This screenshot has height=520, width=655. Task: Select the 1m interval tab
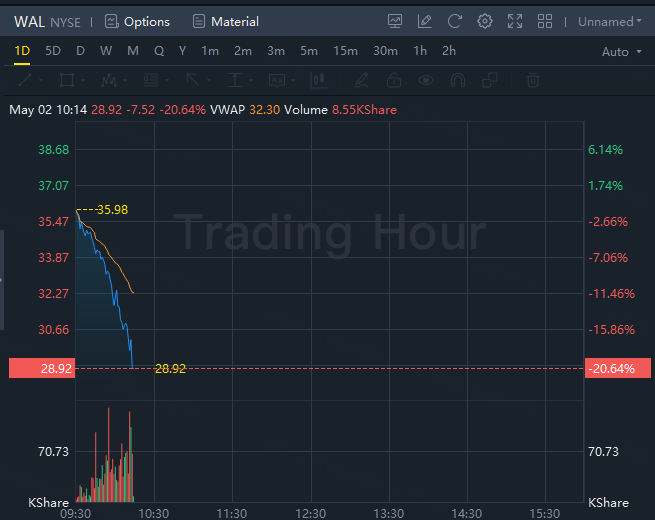tap(210, 51)
